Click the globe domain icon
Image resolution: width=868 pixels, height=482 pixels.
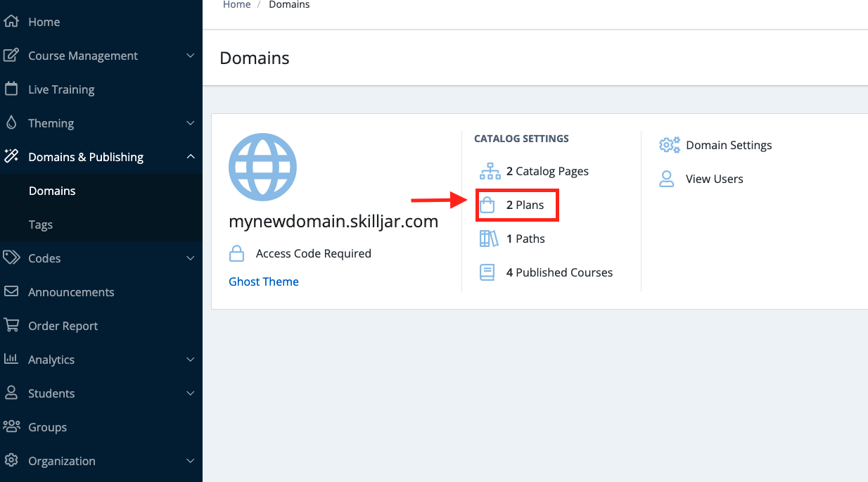262,167
